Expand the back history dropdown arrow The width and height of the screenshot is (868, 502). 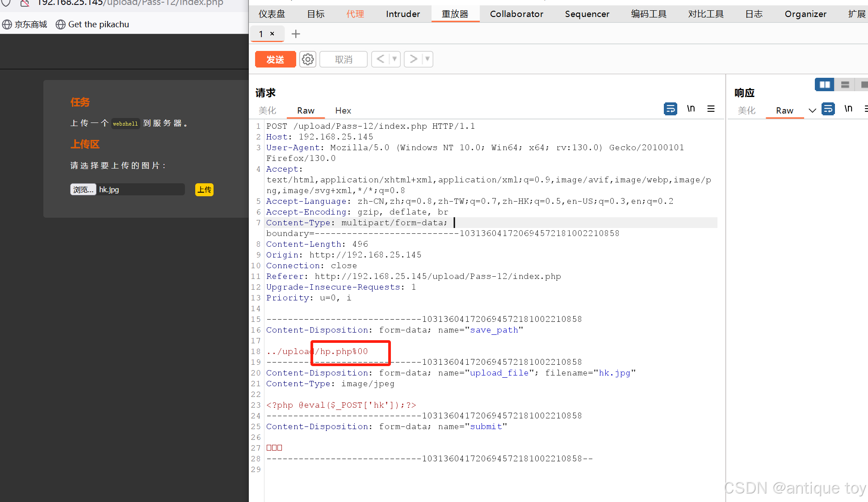pyautogui.click(x=394, y=59)
